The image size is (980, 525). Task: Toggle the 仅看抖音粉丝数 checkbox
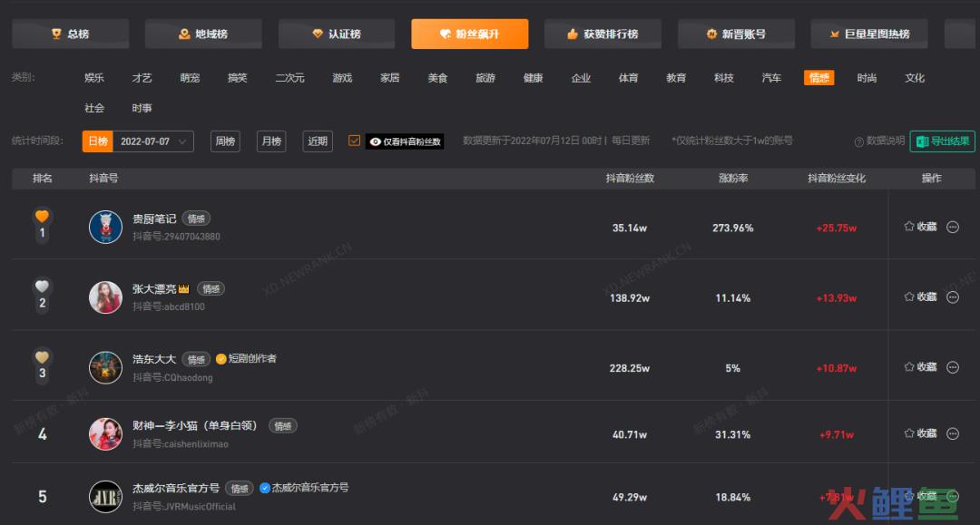tap(355, 141)
